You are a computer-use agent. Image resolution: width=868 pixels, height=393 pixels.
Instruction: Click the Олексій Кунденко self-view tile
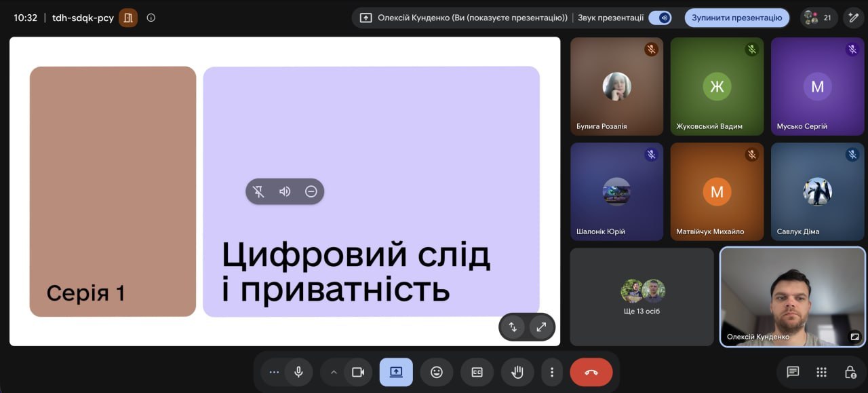click(x=792, y=297)
